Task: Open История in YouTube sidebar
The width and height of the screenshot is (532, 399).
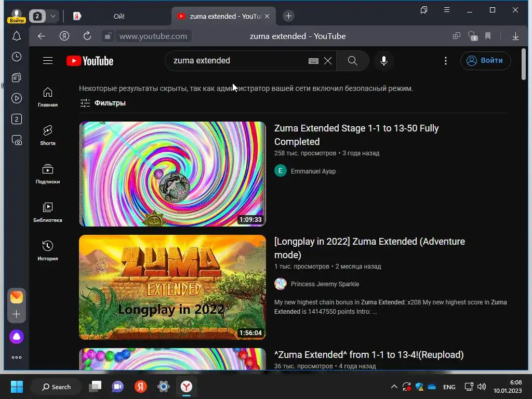Action: (x=47, y=250)
